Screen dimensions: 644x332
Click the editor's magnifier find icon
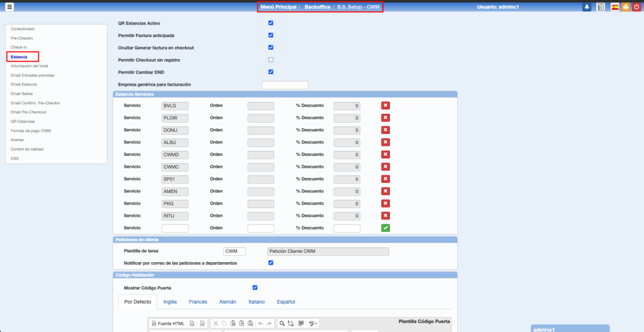pyautogui.click(x=282, y=323)
